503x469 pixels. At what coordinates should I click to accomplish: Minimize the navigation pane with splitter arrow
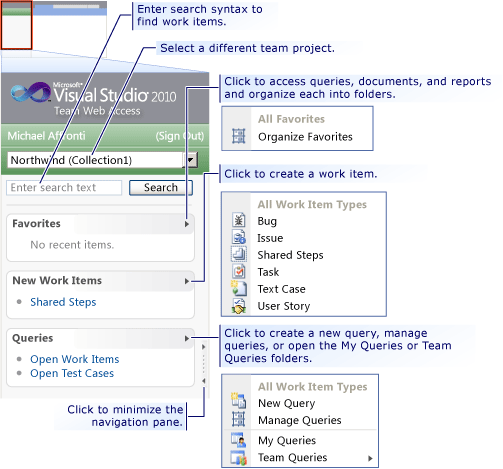click(203, 380)
